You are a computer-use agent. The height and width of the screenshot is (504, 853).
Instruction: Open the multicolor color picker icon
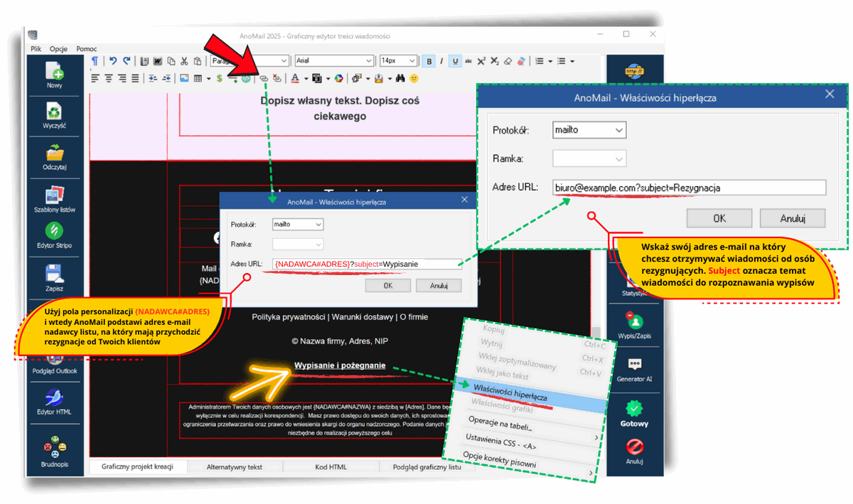pyautogui.click(x=339, y=78)
